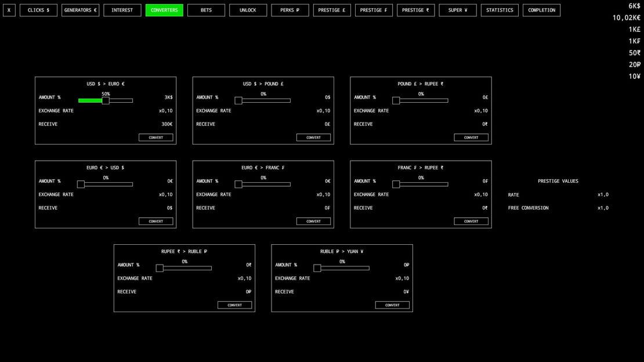The height and width of the screenshot is (362, 644).
Task: Click the Free Conversion label
Action: 528,208
